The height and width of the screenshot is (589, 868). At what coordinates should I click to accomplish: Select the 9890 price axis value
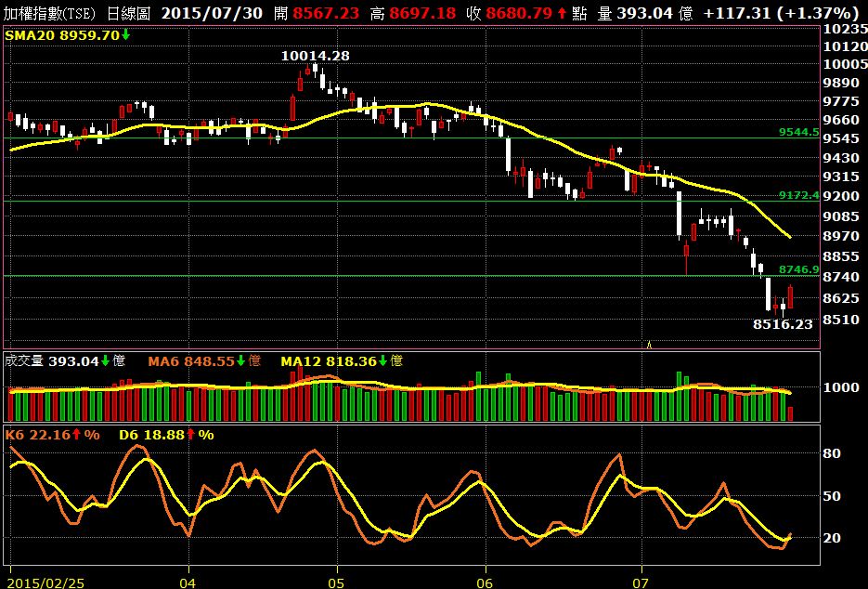coord(841,83)
